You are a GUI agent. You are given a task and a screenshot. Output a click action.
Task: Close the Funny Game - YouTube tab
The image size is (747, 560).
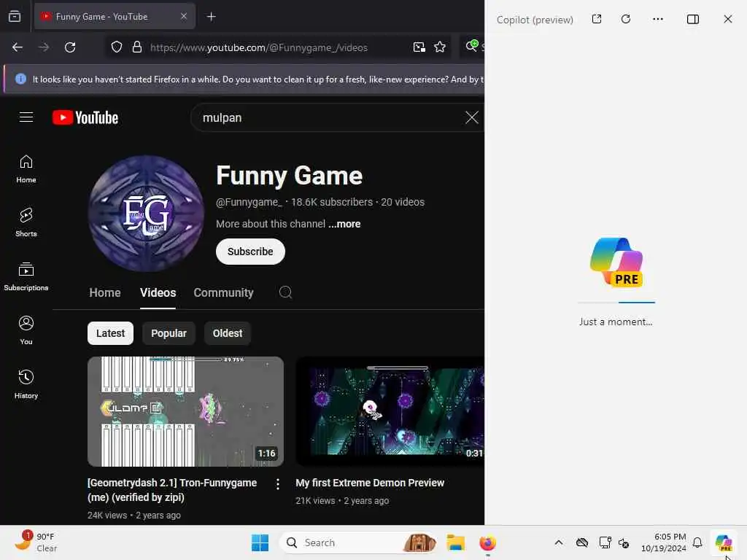click(x=183, y=17)
